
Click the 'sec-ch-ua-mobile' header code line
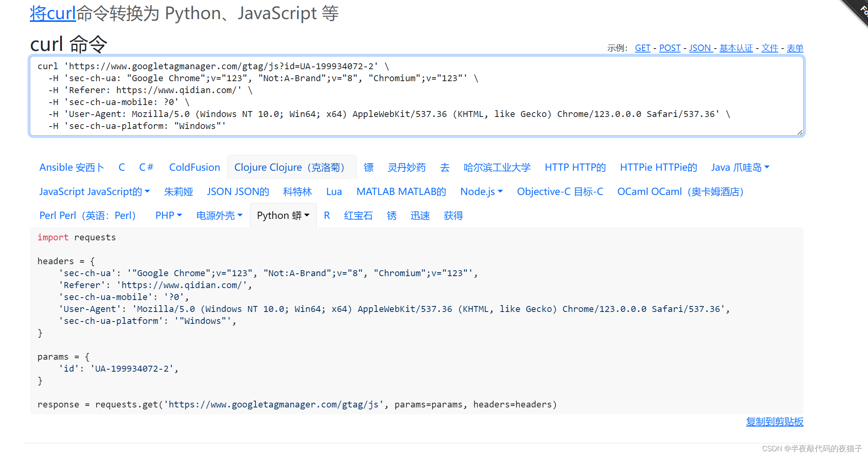[124, 297]
